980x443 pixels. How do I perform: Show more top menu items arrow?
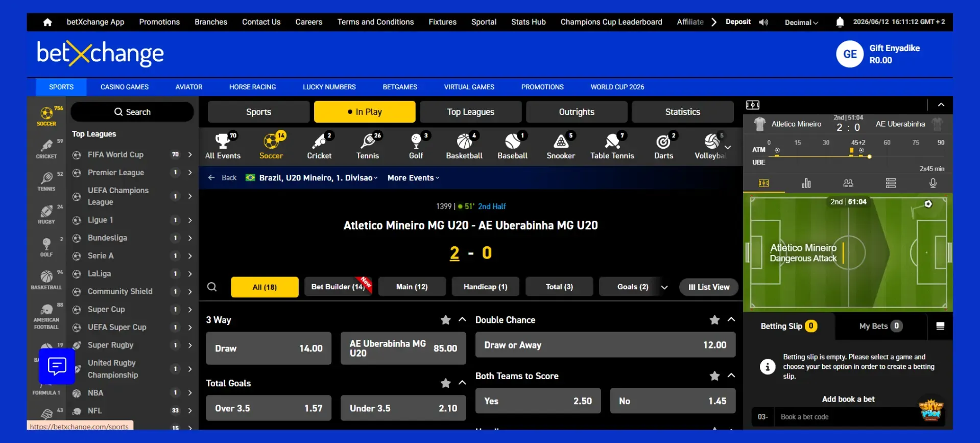[714, 22]
